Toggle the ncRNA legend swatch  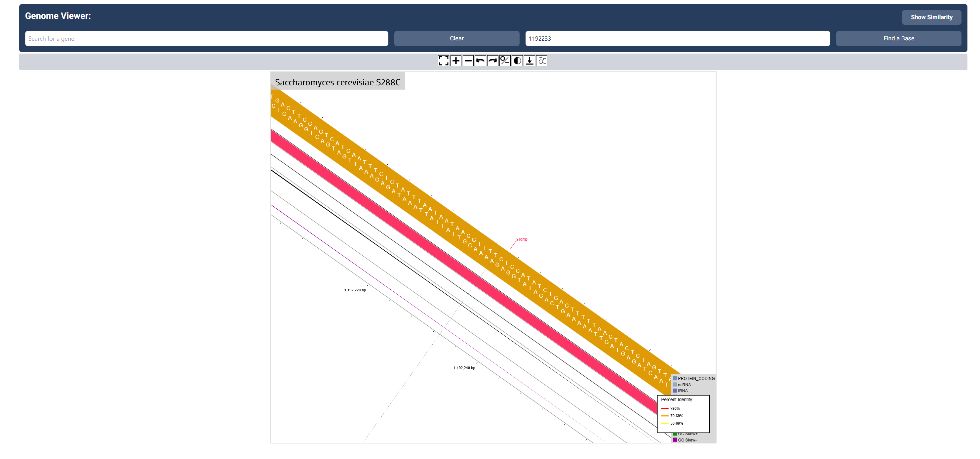click(x=675, y=384)
